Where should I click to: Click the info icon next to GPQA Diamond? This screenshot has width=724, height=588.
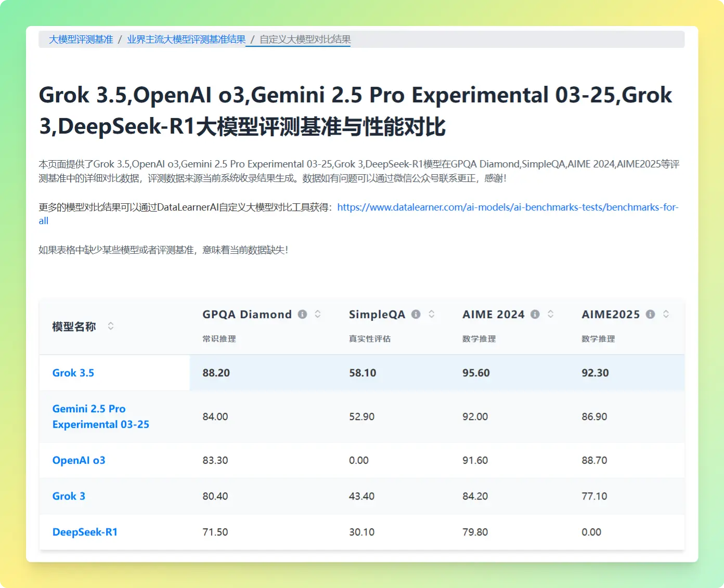point(302,314)
